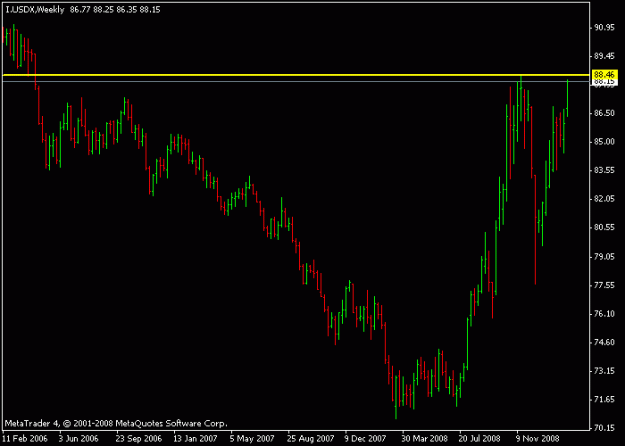The image size is (625, 446).
Task: Click the 82.05 price axis label
Action: pos(605,199)
